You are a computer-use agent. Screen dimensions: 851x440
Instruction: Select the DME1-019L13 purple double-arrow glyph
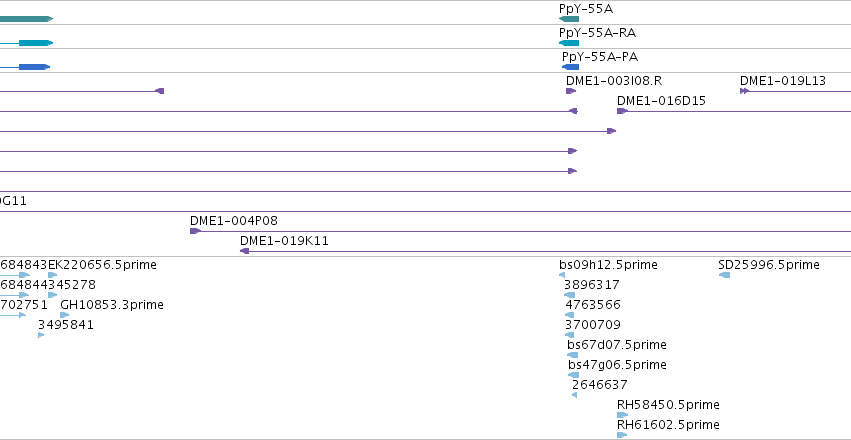[744, 91]
